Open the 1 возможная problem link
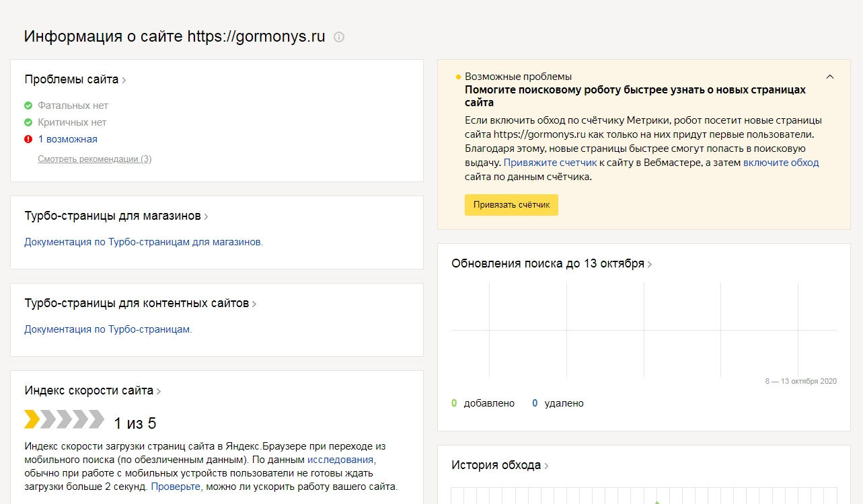The width and height of the screenshot is (863, 504). pyautogui.click(x=68, y=139)
